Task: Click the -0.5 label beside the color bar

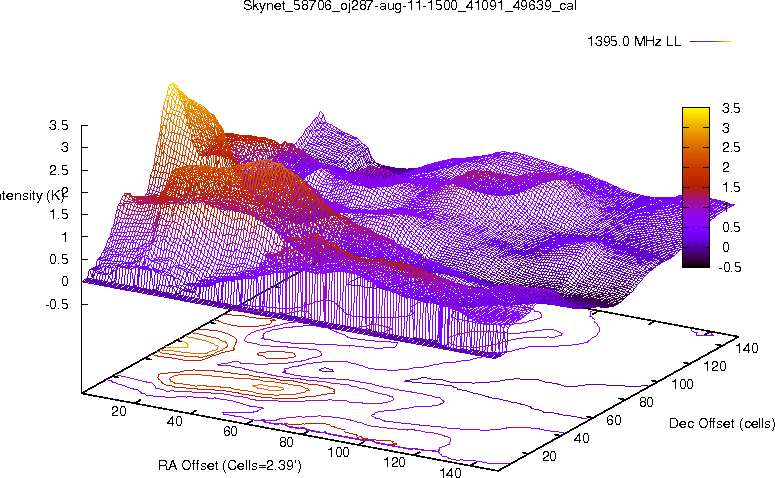Action: click(x=730, y=267)
